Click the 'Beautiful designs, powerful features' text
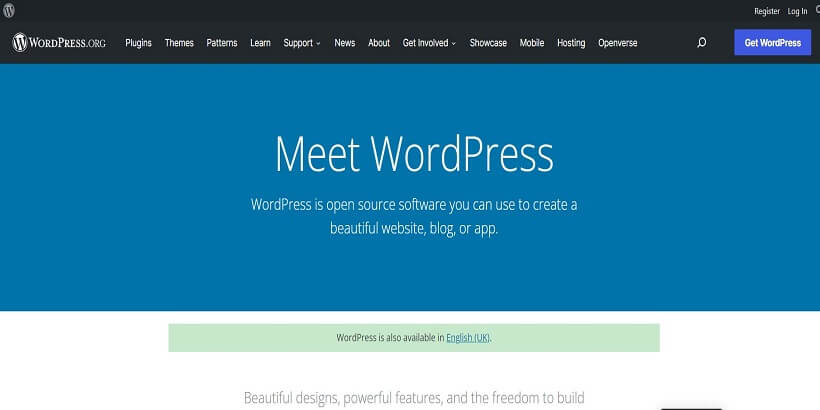Image resolution: width=820 pixels, height=410 pixels. (x=414, y=397)
